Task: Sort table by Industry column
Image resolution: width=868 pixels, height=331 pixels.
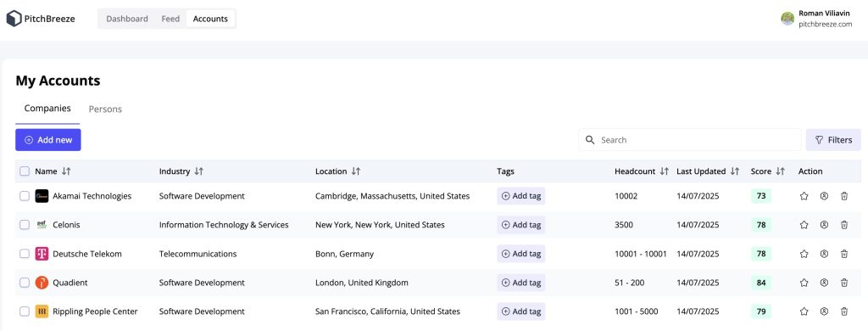Action: click(x=198, y=171)
